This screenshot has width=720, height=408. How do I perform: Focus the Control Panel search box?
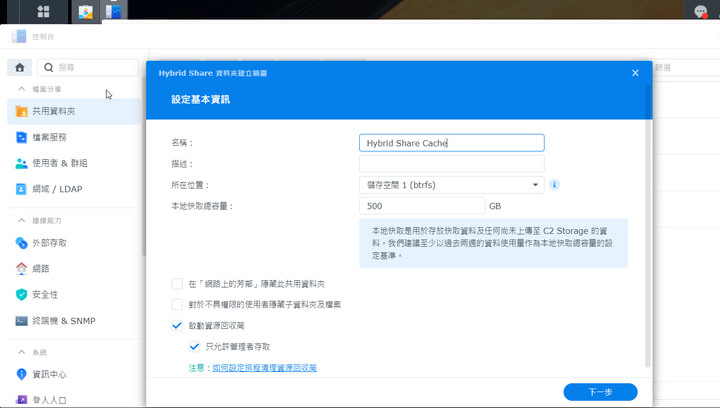click(x=88, y=67)
